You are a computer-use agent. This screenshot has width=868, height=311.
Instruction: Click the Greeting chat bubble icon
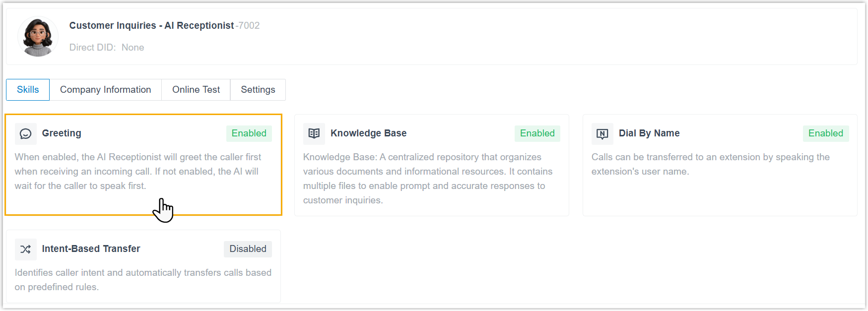click(x=26, y=134)
